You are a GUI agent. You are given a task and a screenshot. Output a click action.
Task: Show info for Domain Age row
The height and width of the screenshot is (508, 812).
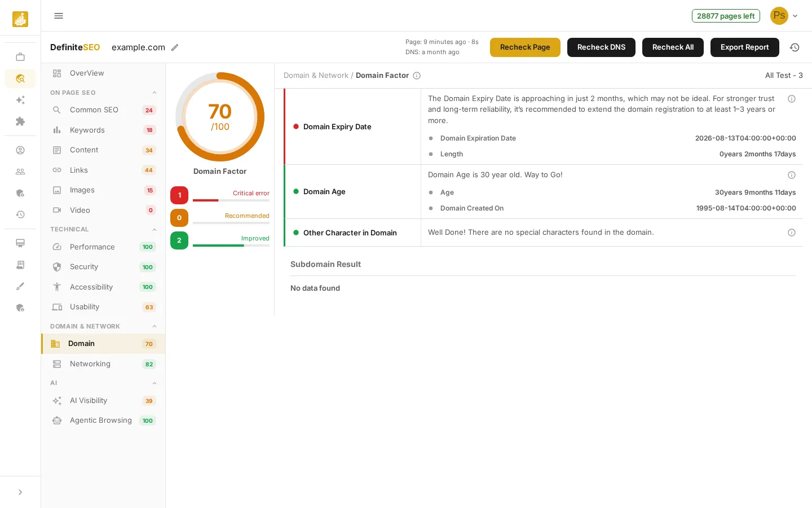[792, 175]
